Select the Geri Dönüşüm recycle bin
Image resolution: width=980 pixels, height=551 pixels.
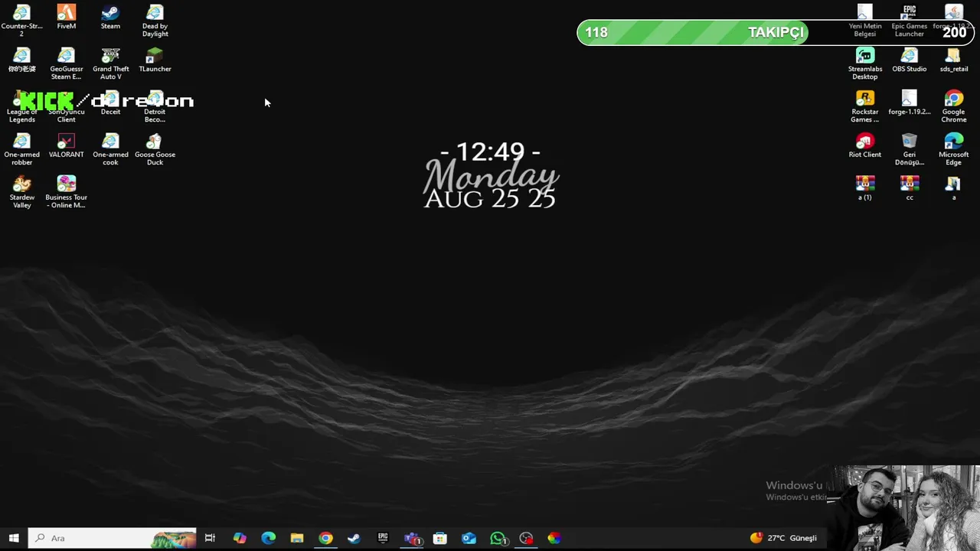click(910, 149)
